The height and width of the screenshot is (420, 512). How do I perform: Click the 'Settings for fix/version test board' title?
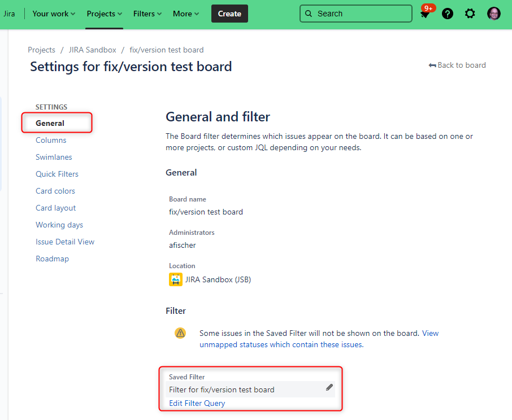tap(131, 67)
